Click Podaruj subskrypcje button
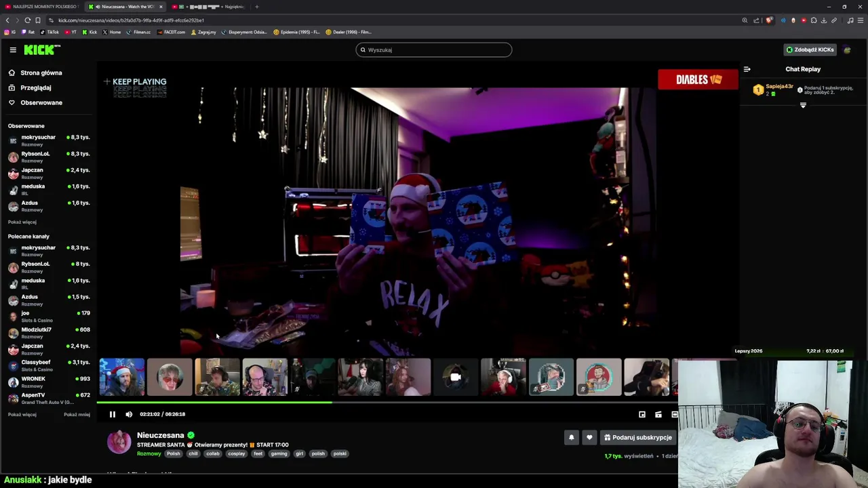Viewport: 868px width, 488px height. (x=638, y=437)
